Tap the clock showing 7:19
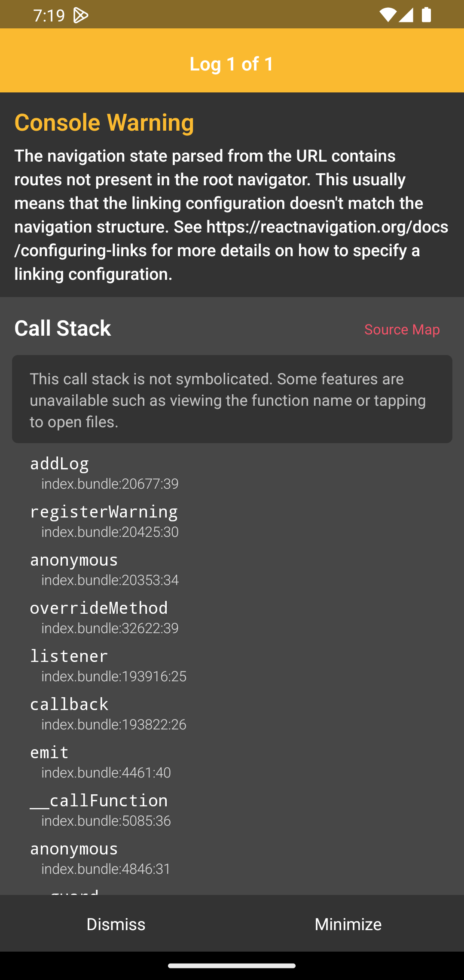 pos(49,14)
